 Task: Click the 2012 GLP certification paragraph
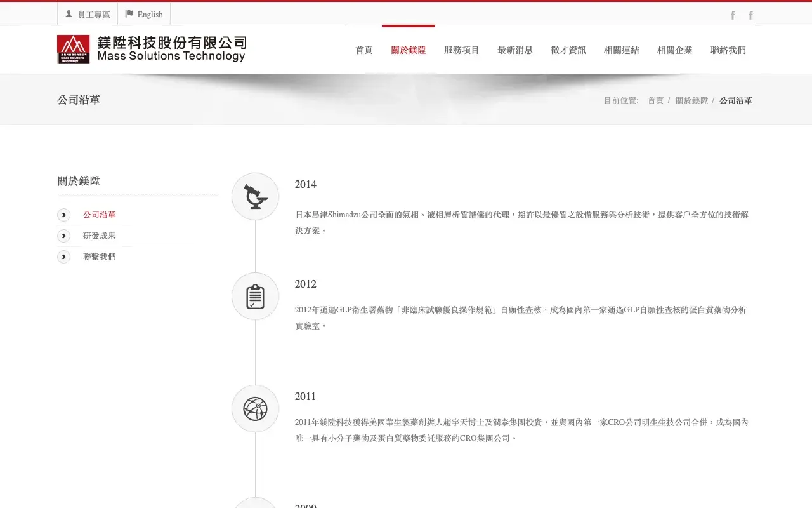click(x=520, y=318)
